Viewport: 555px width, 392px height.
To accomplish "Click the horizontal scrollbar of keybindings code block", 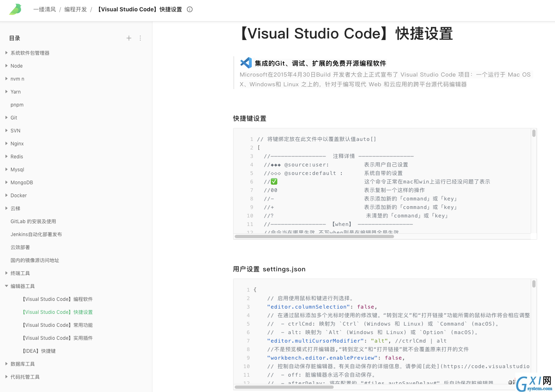I will point(314,236).
